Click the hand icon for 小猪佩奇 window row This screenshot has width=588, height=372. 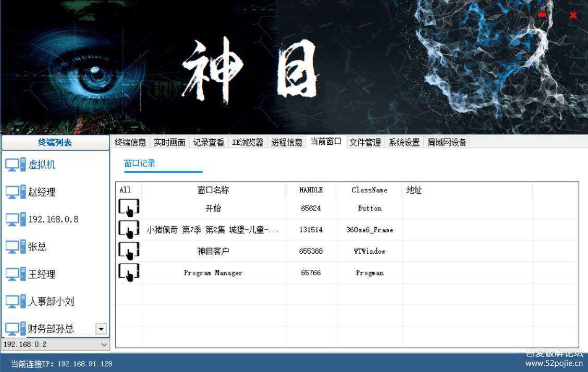click(x=129, y=229)
